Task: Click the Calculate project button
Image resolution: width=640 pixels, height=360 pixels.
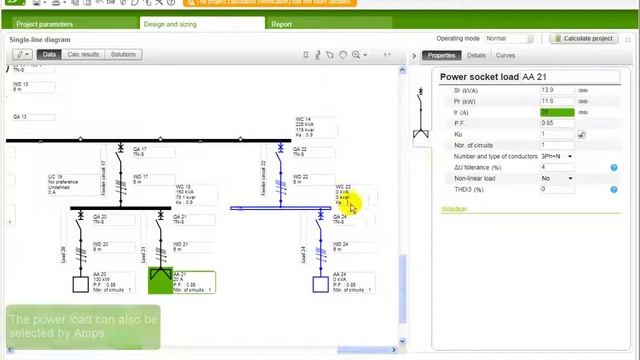Action: (584, 38)
